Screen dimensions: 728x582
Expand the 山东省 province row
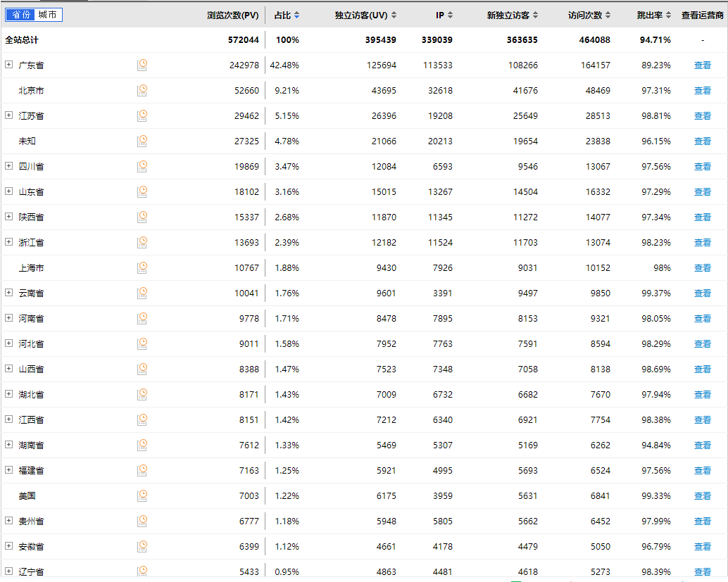(9, 191)
